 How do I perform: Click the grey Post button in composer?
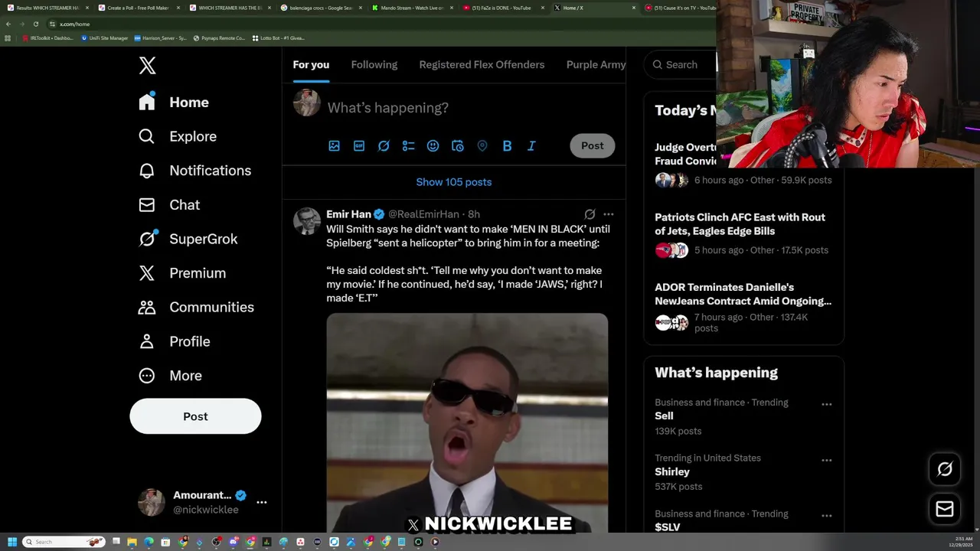[592, 145]
